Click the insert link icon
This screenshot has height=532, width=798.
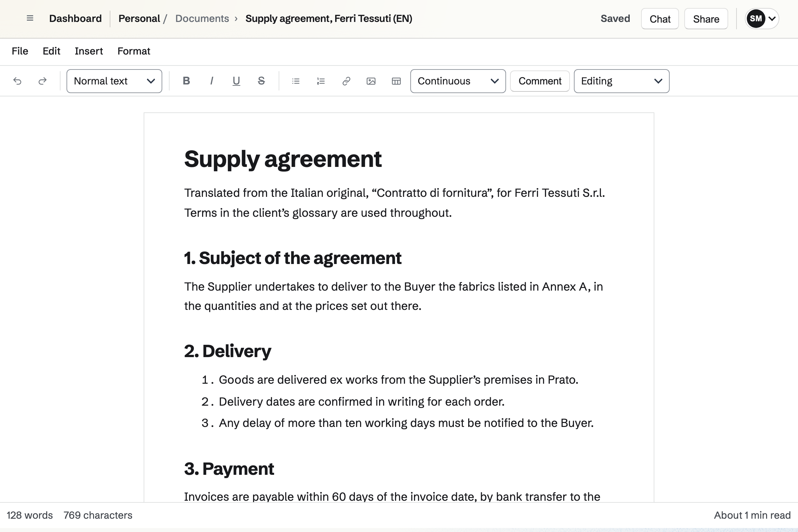[346, 81]
